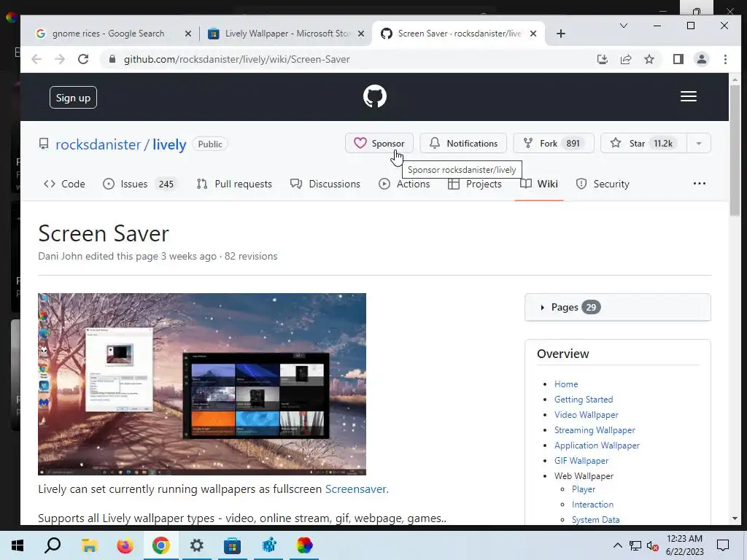Open Windows Start menu
Screen dimensions: 747x560
pos(18,545)
